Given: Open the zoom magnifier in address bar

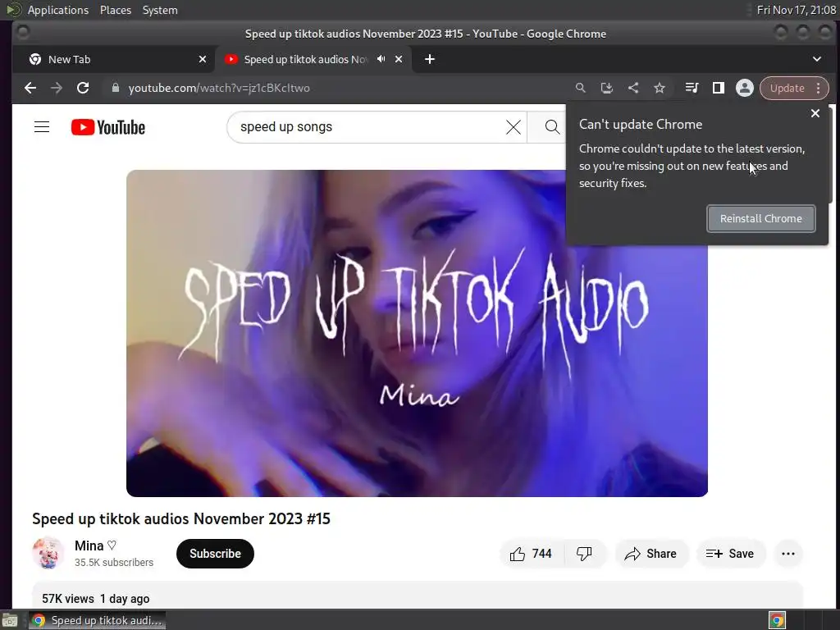Looking at the screenshot, I should point(580,88).
